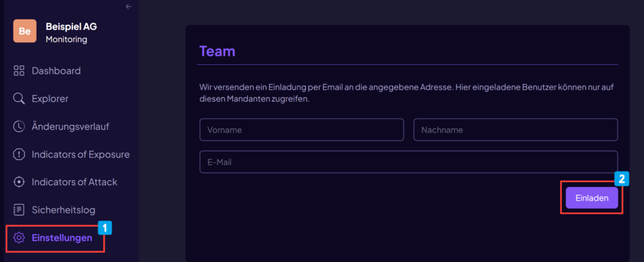The image size is (644, 262).
Task: Click the Änderungsverlauf clock icon
Action: pyautogui.click(x=19, y=127)
